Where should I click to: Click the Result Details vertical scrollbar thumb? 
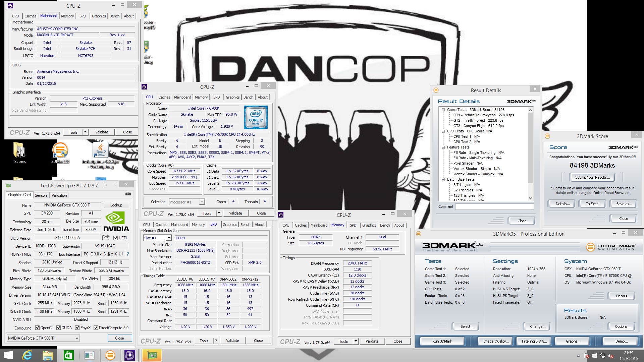point(530,147)
